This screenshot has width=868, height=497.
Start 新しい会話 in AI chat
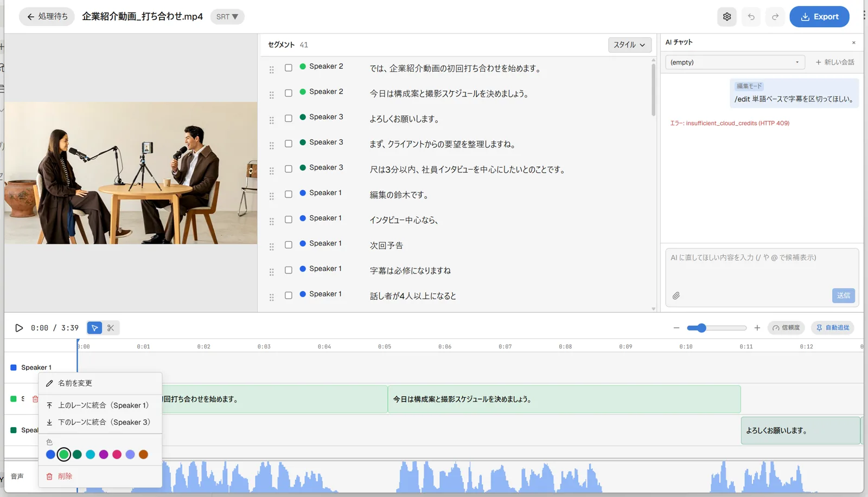835,62
